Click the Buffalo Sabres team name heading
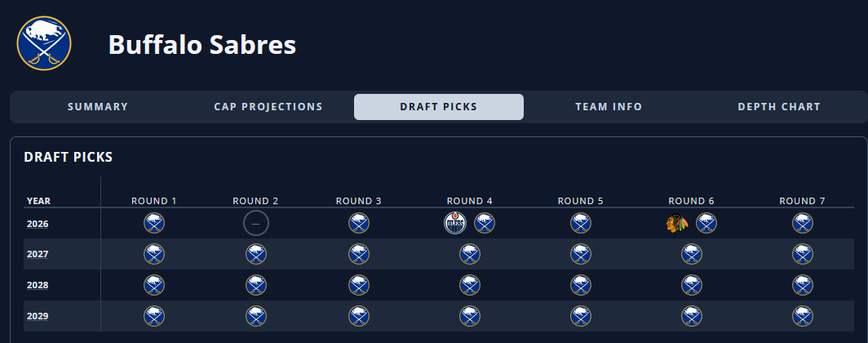 201,45
